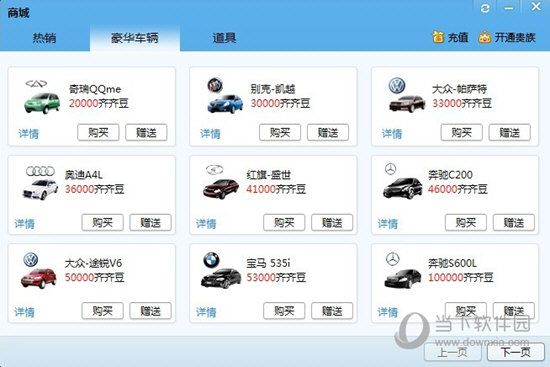This screenshot has height=367, width=550.
Task: Buy the 别克-凯越 car
Action: pyautogui.click(x=280, y=133)
